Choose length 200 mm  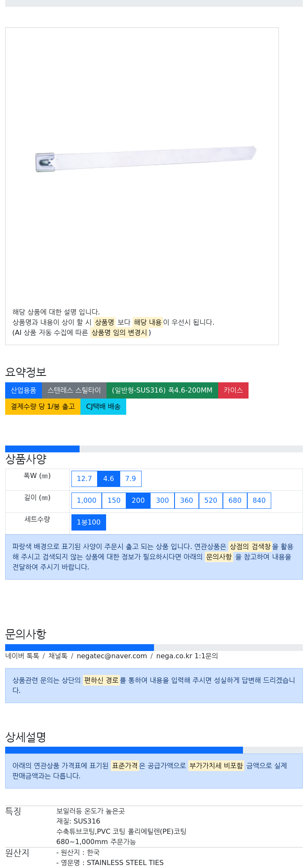[x=138, y=501]
